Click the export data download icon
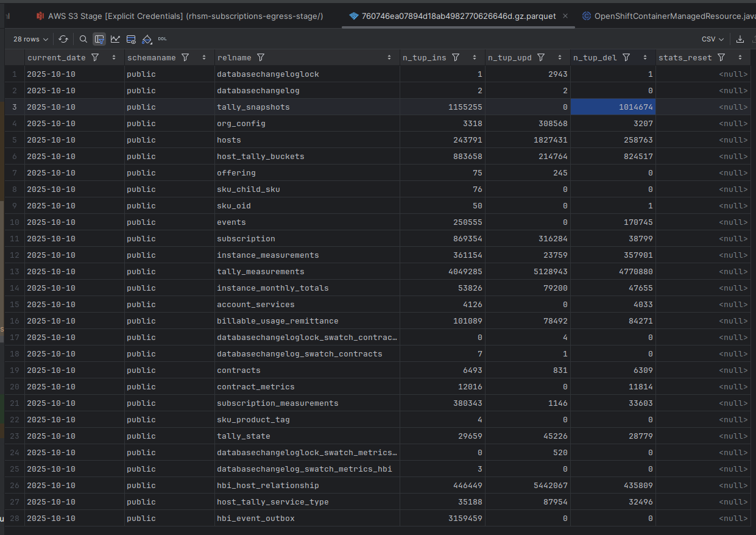Image resolution: width=756 pixels, height=535 pixels. (740, 39)
